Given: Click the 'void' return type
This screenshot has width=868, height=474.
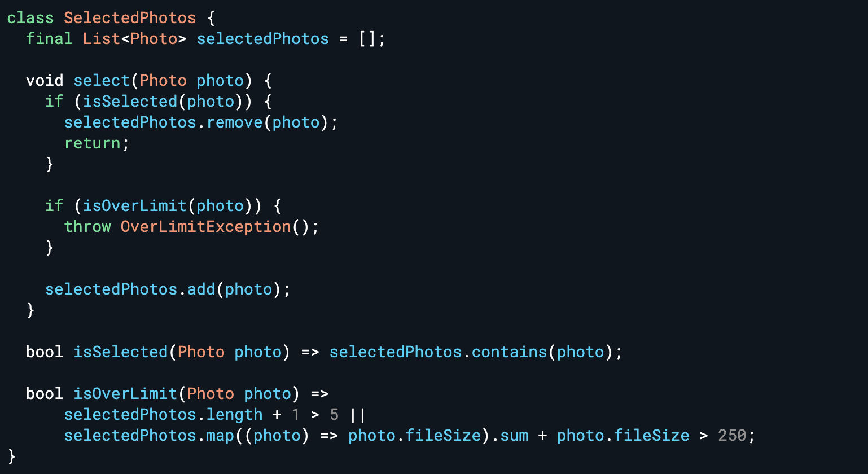Looking at the screenshot, I should click(45, 81).
